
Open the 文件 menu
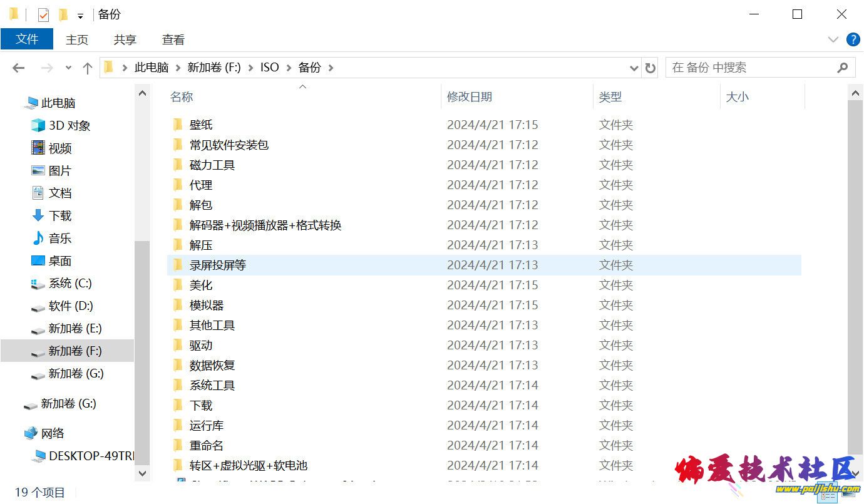(27, 39)
